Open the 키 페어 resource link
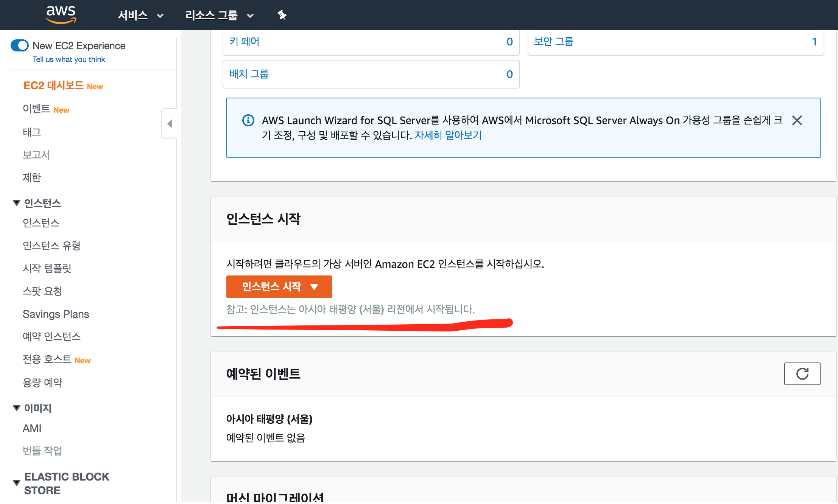Image resolution: width=838 pixels, height=504 pixels. (245, 41)
